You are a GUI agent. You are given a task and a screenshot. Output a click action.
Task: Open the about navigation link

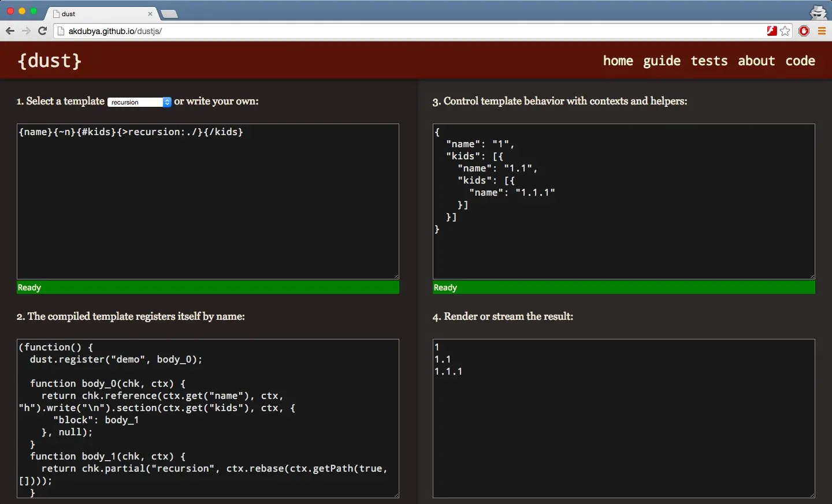point(757,61)
